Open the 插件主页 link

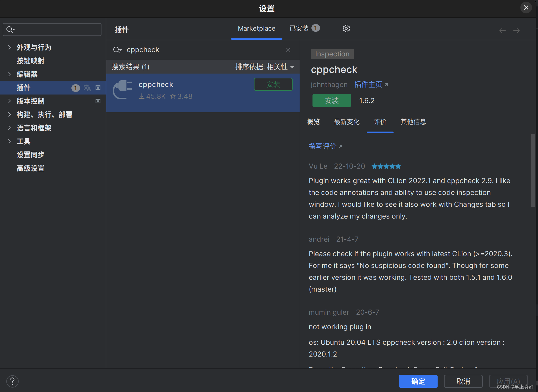[371, 85]
